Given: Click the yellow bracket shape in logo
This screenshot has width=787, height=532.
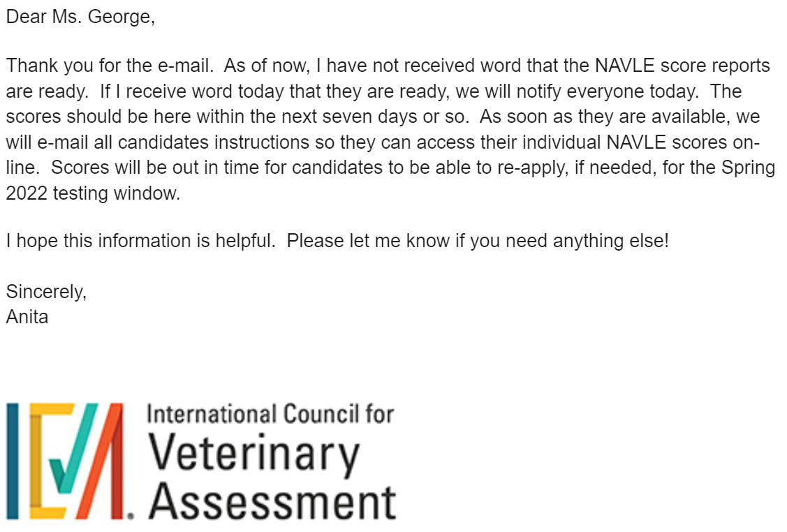Looking at the screenshot, I should pyautogui.click(x=35, y=461).
